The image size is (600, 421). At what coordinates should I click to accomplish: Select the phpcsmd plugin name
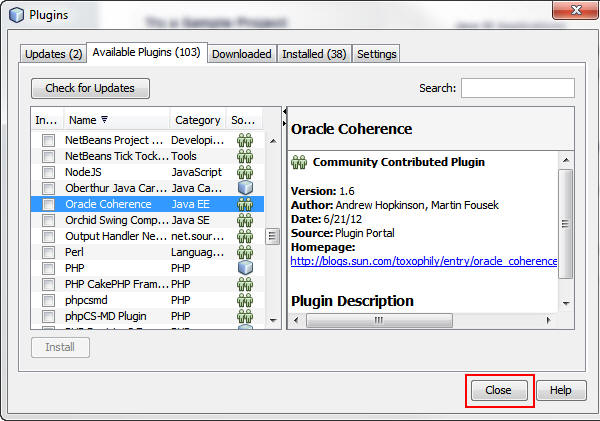point(86,300)
